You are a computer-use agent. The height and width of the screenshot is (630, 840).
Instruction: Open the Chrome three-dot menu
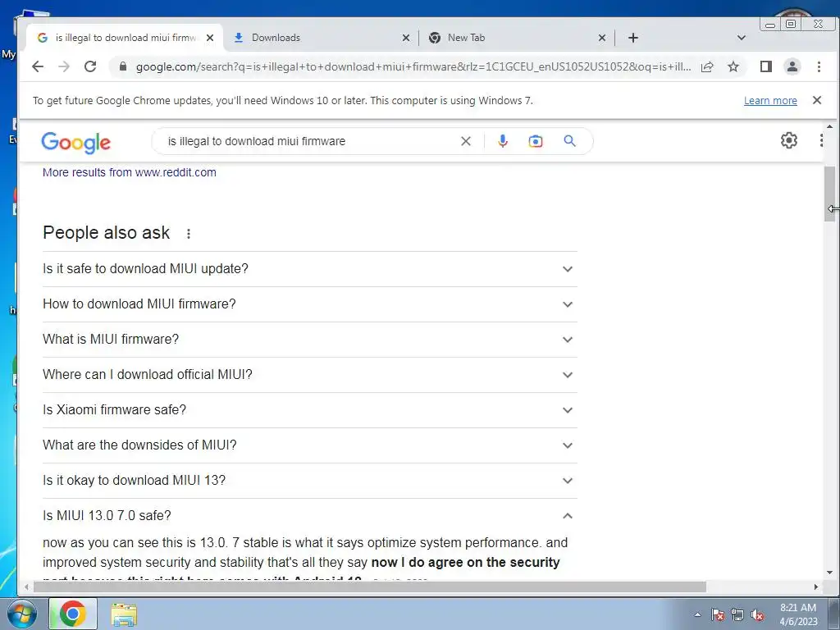(819, 66)
